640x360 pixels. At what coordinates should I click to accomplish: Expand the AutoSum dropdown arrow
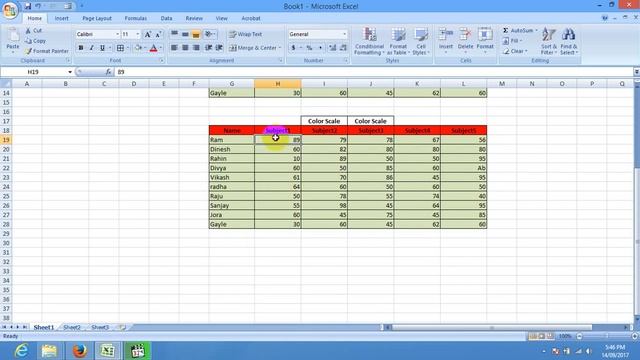point(536,31)
